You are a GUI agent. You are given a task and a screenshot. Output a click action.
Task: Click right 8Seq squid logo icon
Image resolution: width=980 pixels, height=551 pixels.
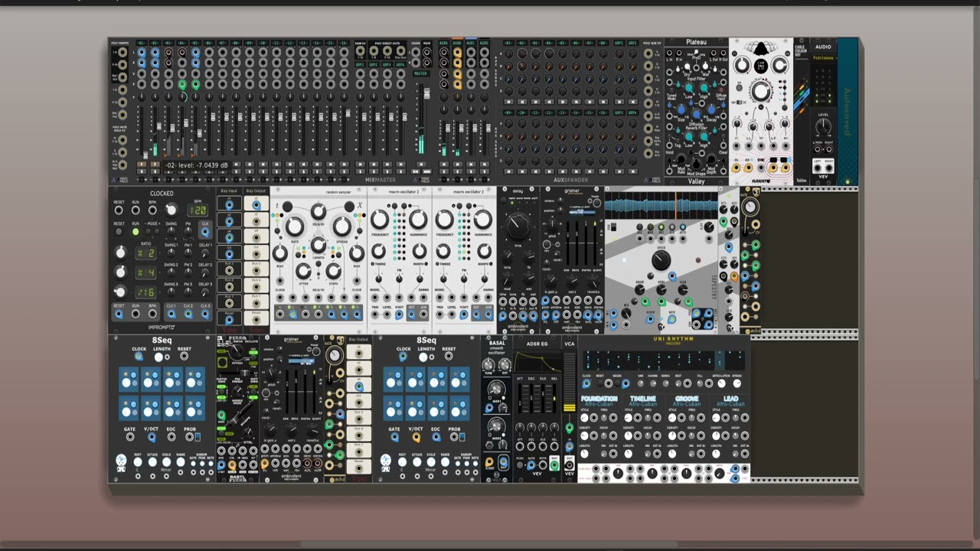point(385,461)
